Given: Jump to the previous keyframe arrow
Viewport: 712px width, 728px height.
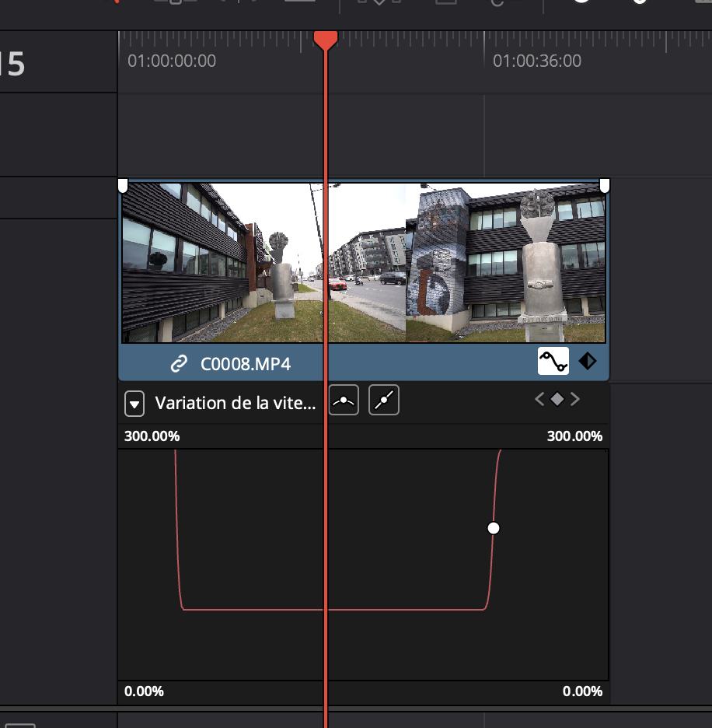Looking at the screenshot, I should (539, 400).
